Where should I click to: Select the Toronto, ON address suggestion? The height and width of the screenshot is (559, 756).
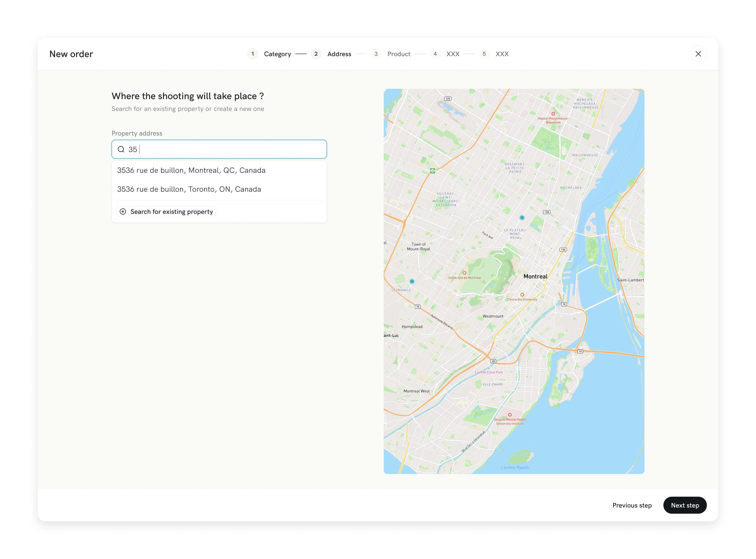point(189,189)
